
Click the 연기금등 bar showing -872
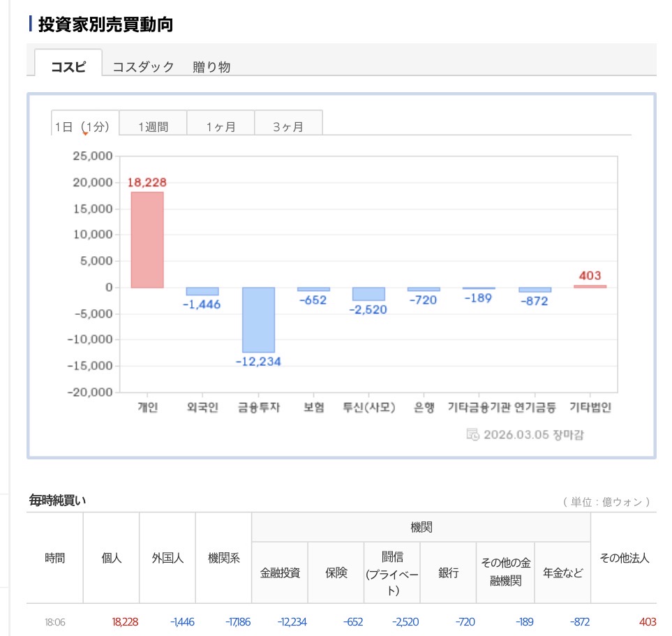[x=535, y=290]
